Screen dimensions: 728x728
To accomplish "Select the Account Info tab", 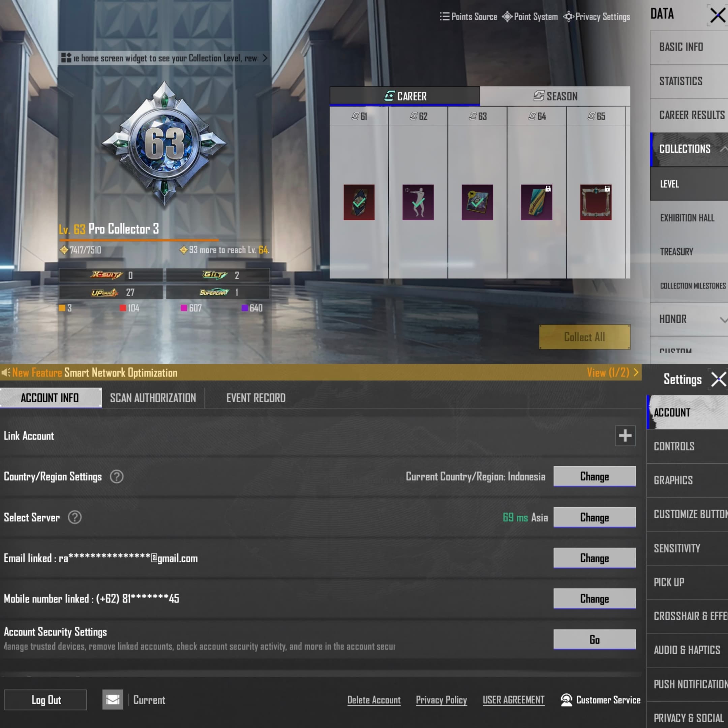I will coord(51,398).
